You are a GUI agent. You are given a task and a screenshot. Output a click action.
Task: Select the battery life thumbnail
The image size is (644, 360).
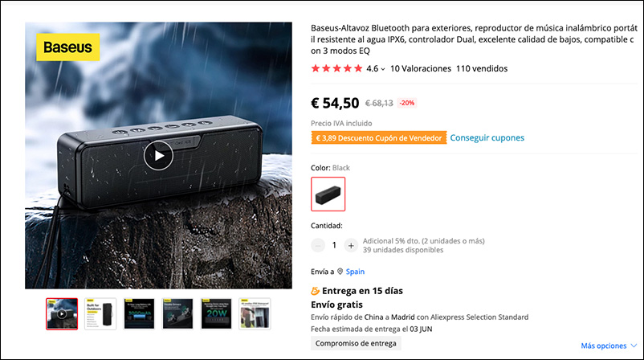click(139, 314)
